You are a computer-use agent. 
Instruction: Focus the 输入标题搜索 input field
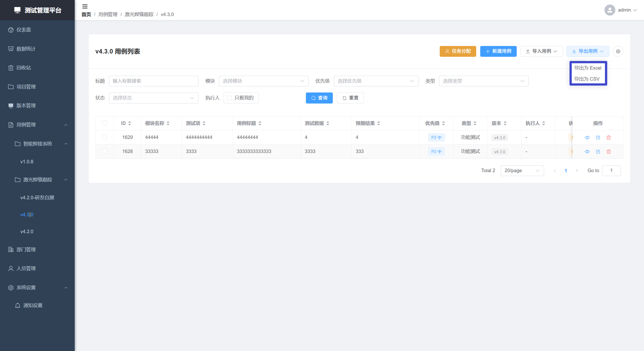[x=153, y=81]
